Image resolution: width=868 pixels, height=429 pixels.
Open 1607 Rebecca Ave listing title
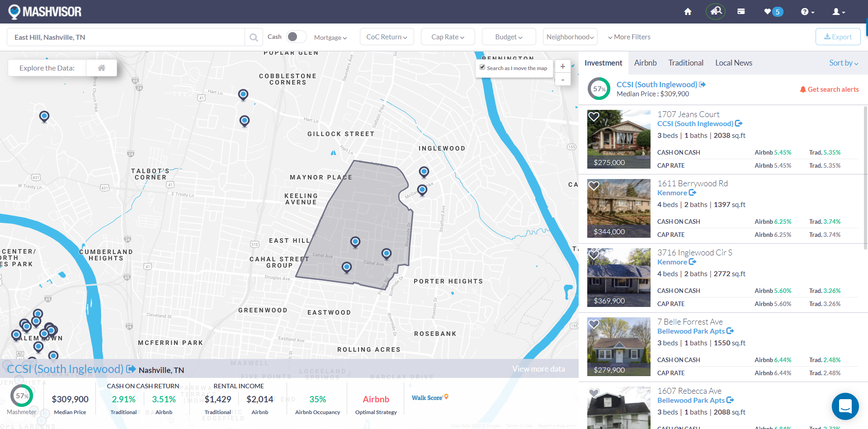point(689,391)
